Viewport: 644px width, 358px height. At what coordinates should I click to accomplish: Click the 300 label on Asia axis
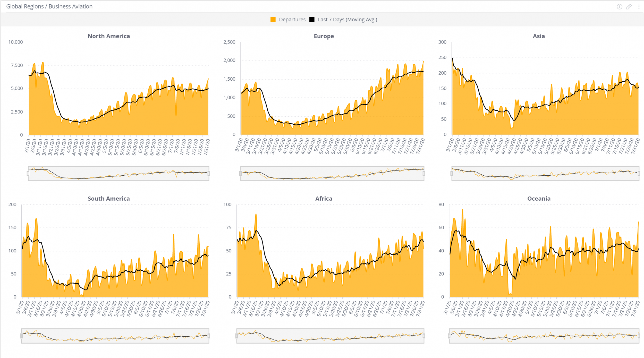coord(443,42)
